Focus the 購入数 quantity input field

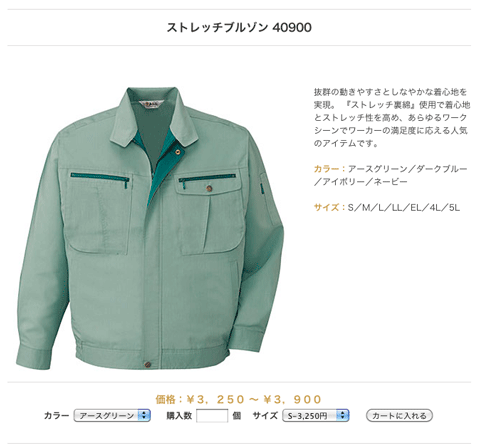[x=212, y=416]
